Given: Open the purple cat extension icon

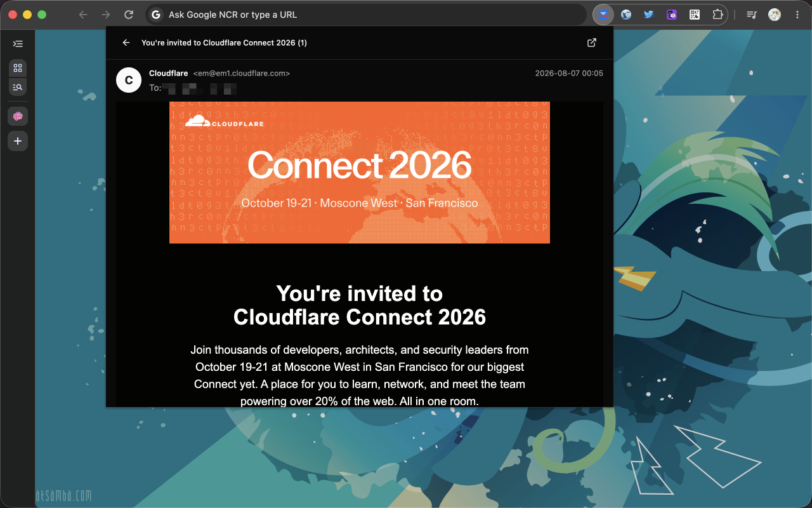Looking at the screenshot, I should coord(672,15).
